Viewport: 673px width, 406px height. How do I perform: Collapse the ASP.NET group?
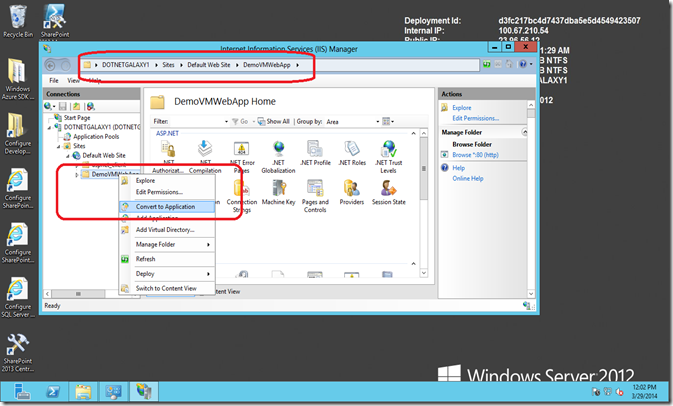(x=413, y=133)
